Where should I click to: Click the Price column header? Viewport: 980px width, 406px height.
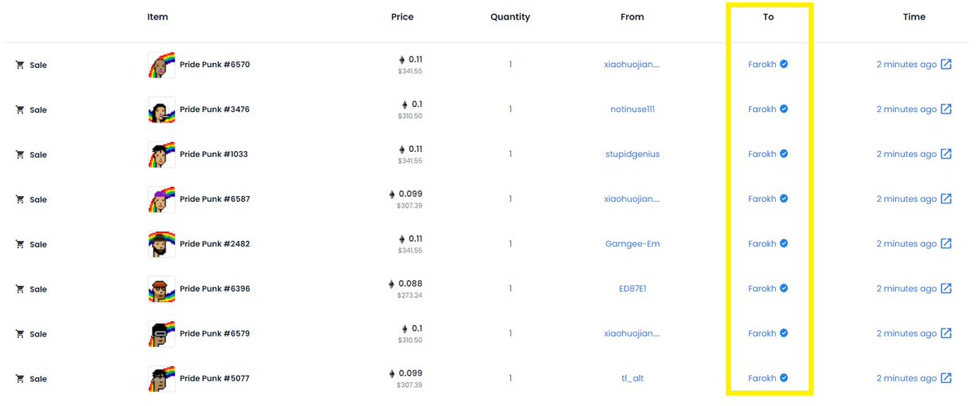(x=403, y=17)
